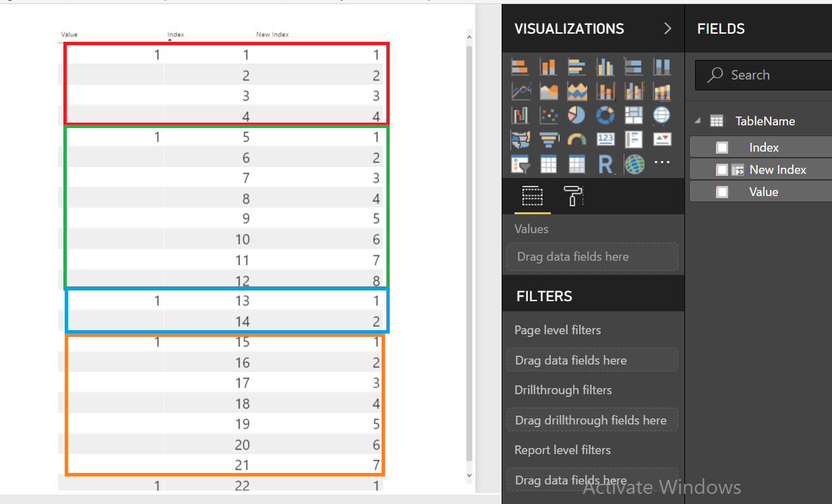832x504 pixels.
Task: Add a Gauge visual
Action: (576, 139)
